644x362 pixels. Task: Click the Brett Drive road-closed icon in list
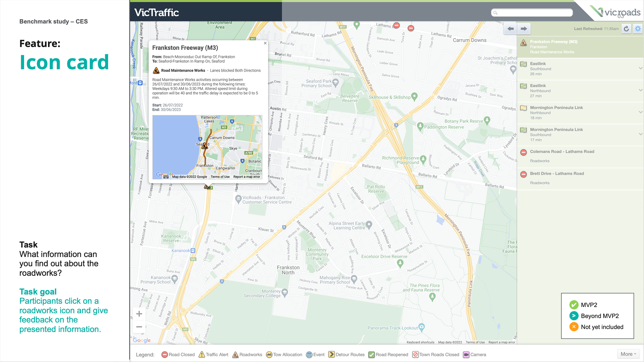pyautogui.click(x=523, y=174)
